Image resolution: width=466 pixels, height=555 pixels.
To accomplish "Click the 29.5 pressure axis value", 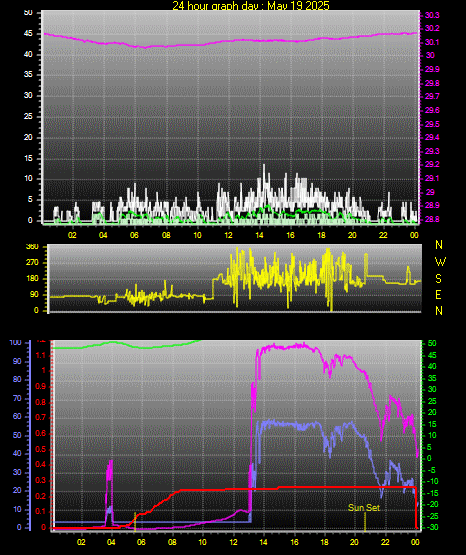I will pyautogui.click(x=432, y=124).
